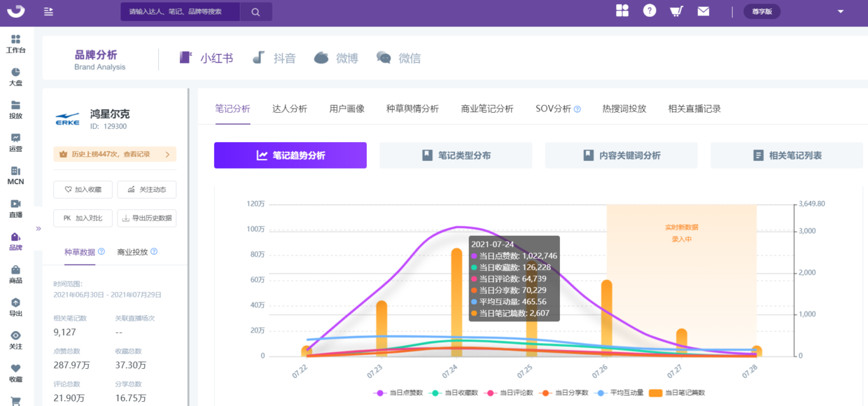Expand the account dropdown arrow top right

point(841,11)
